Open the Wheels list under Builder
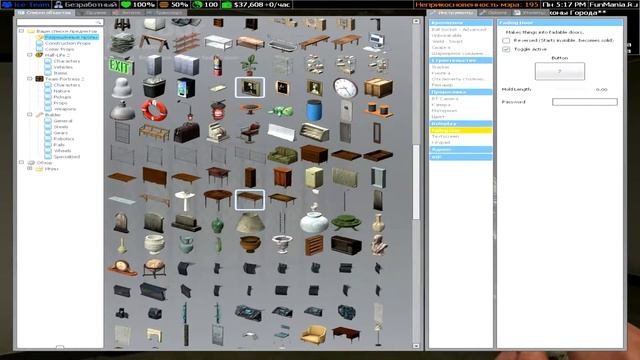 [x=62, y=151]
